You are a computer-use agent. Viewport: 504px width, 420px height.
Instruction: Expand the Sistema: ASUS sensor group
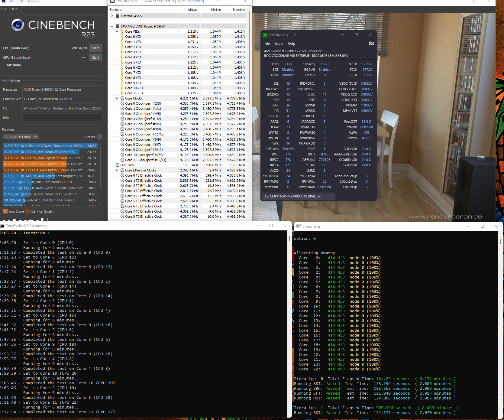pyautogui.click(x=112, y=16)
